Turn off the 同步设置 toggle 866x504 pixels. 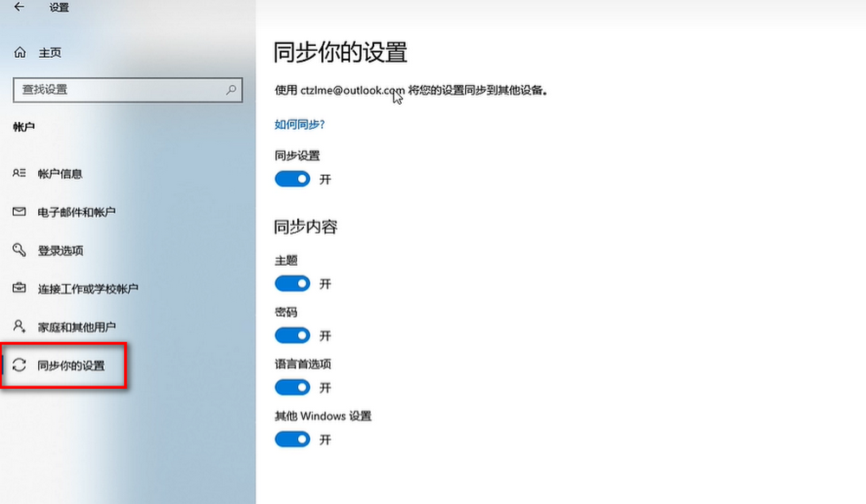click(292, 179)
